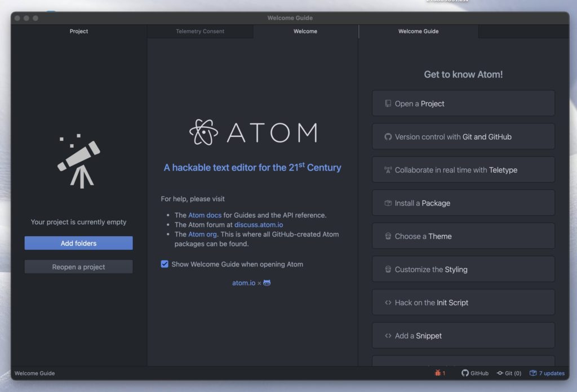The width and height of the screenshot is (577, 392).
Task: Select the Welcome tab
Action: point(305,31)
